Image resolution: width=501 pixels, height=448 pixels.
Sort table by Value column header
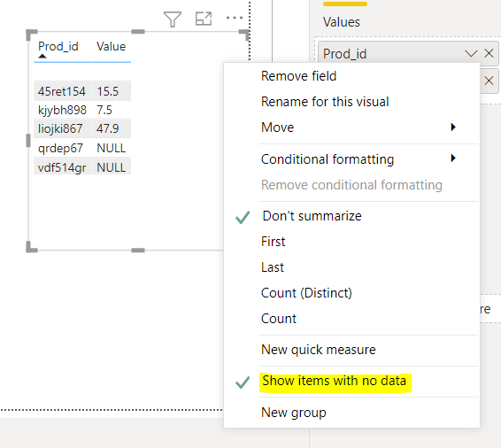click(112, 46)
